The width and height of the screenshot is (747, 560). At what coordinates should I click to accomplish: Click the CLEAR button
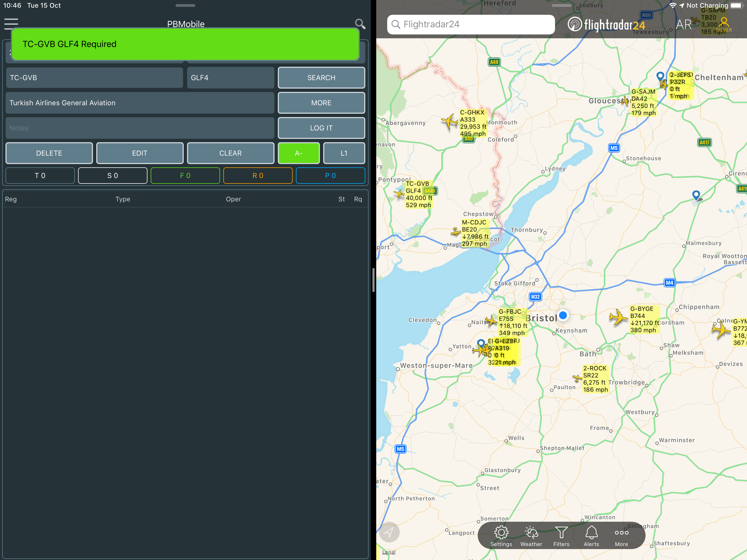click(x=230, y=153)
